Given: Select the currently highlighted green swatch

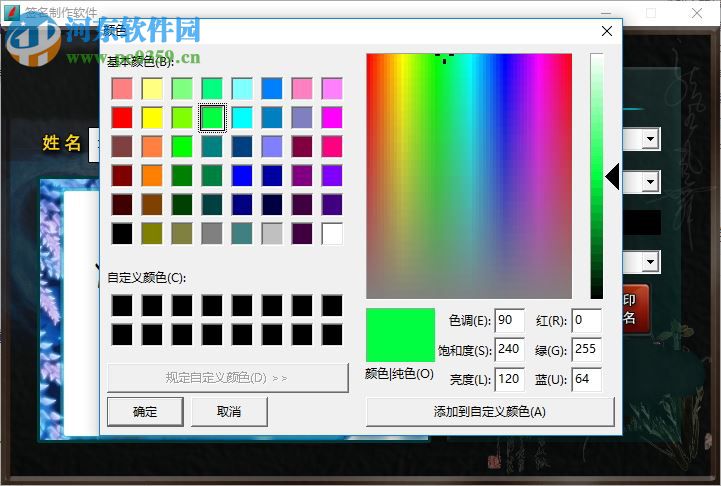Looking at the screenshot, I should click(212, 118).
